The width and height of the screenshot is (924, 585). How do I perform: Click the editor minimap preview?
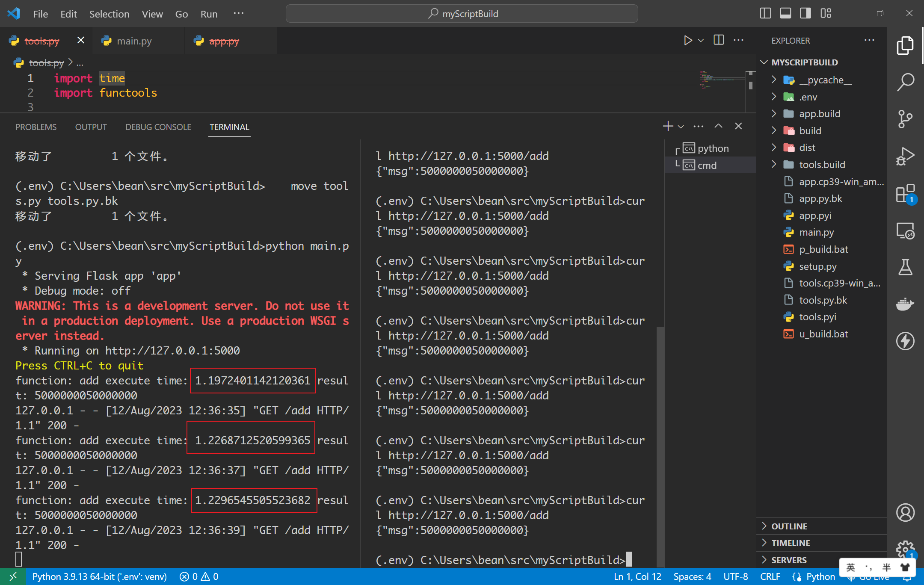(x=723, y=80)
